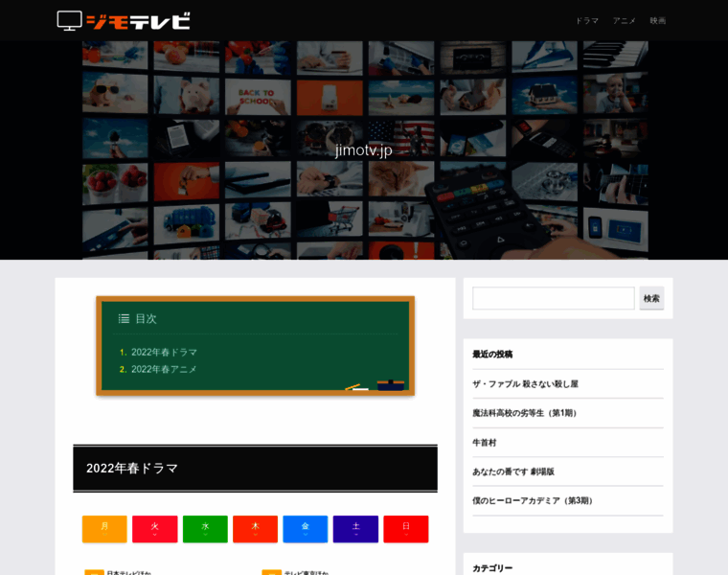Click the jimotv.jp hero banner image
The image size is (728, 575).
point(365,150)
